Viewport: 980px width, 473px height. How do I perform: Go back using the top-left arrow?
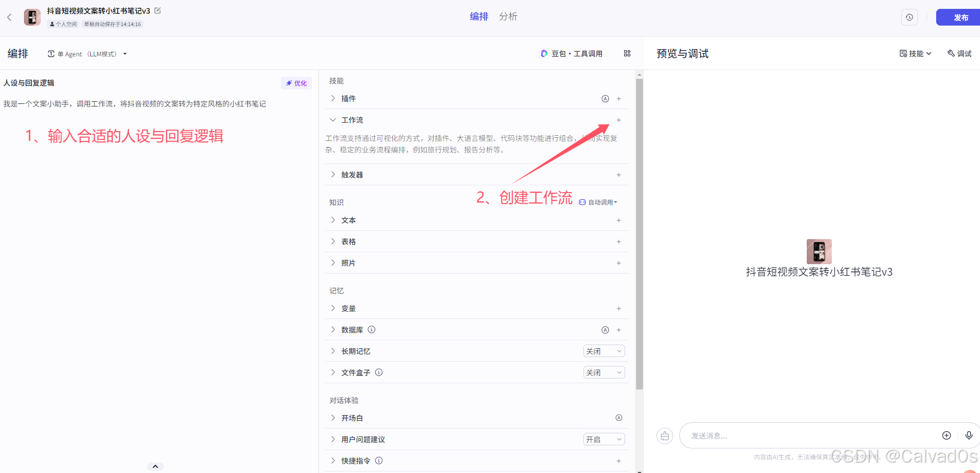(9, 17)
